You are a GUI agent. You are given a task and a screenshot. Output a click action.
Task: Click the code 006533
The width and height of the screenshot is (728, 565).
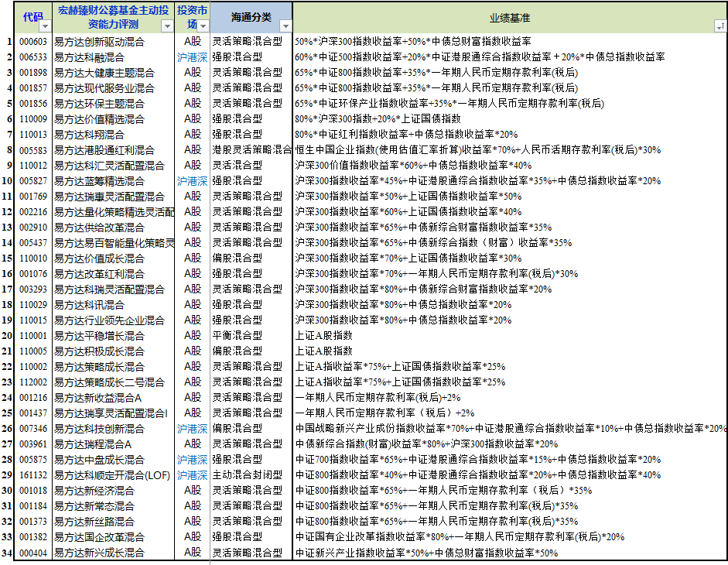[x=33, y=57]
